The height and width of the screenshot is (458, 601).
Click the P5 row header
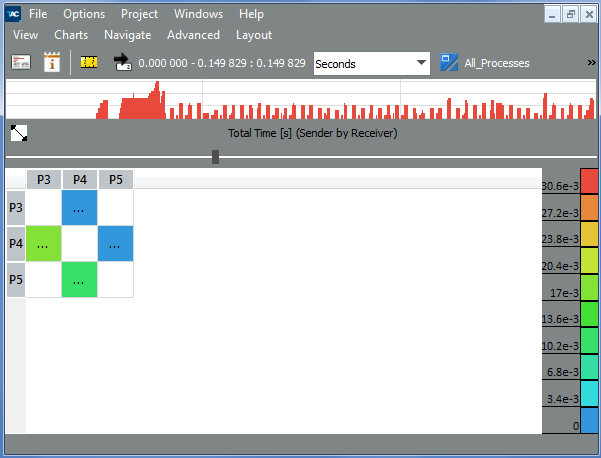pos(16,280)
